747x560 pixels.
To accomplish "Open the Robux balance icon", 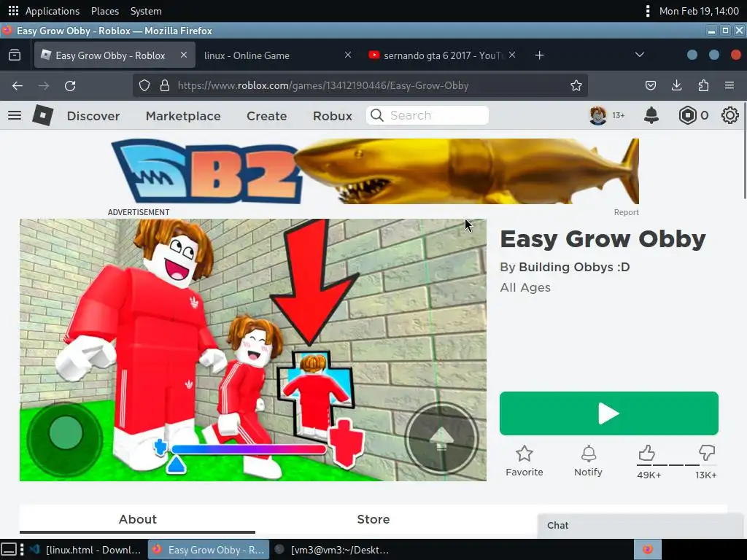I will click(x=687, y=115).
